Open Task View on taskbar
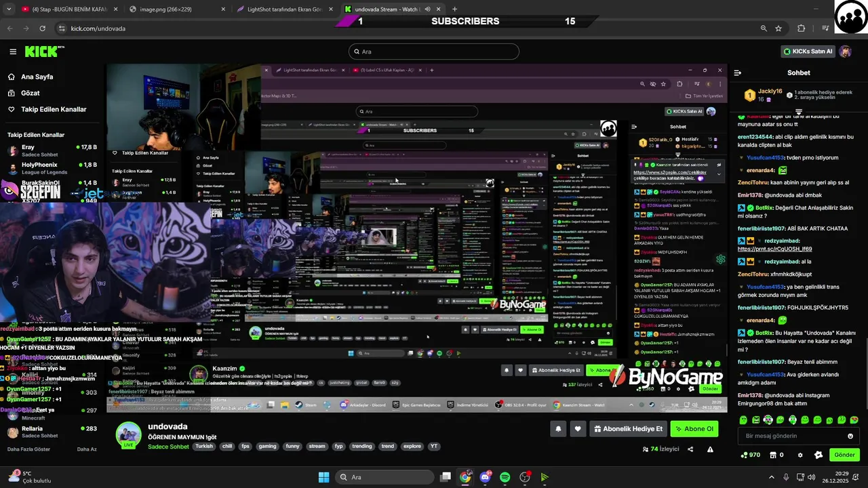 tap(446, 477)
